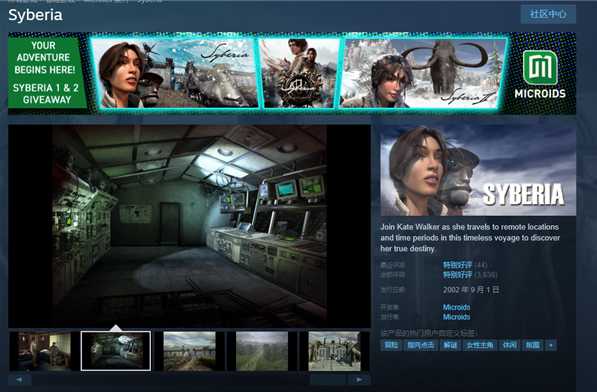Go to previous screenshots with the left arrow
The image size is (597, 392).
point(19,379)
